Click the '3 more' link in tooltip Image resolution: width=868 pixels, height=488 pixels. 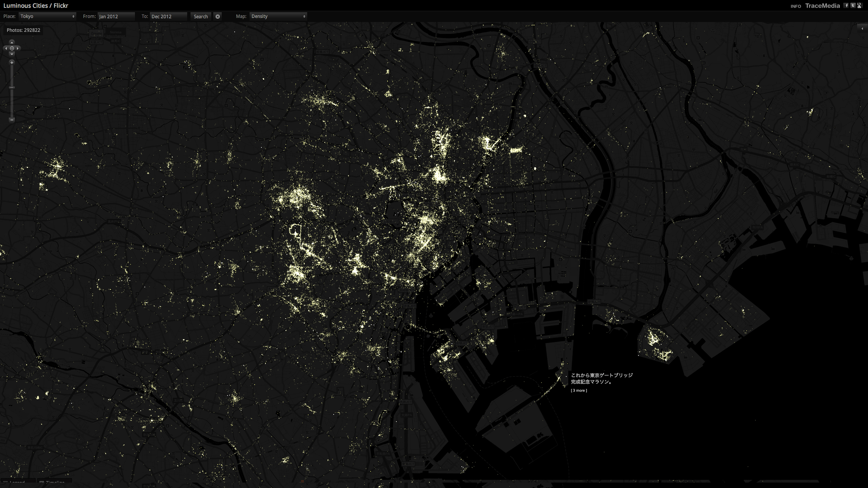(x=579, y=390)
